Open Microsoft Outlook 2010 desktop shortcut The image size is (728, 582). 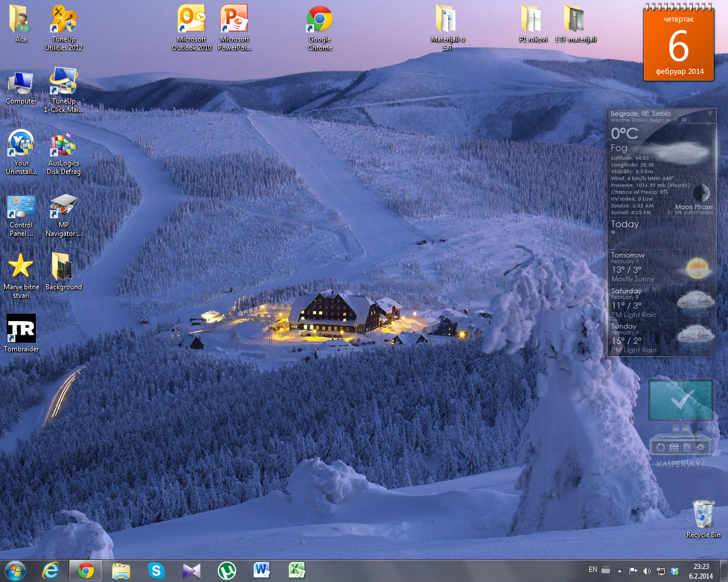click(x=192, y=28)
